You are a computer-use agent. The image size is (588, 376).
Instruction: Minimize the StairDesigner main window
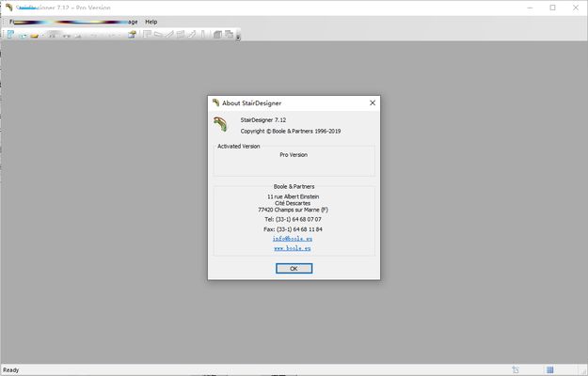click(x=530, y=8)
